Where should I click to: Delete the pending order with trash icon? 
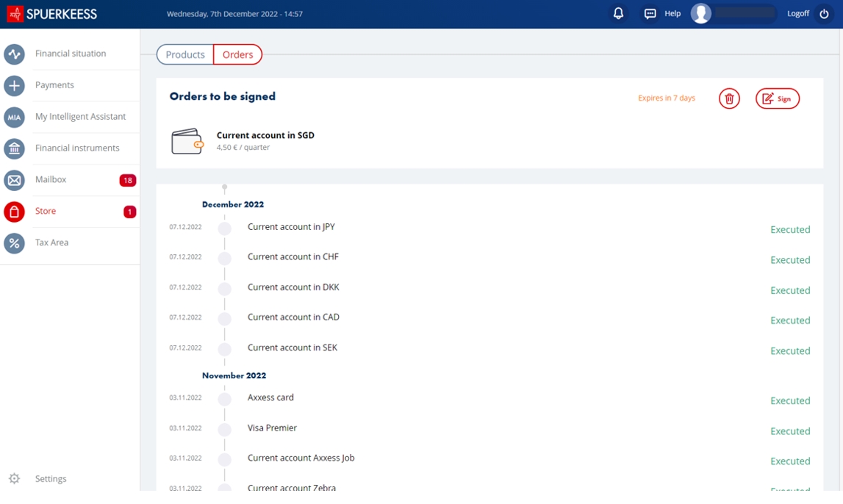tap(729, 98)
